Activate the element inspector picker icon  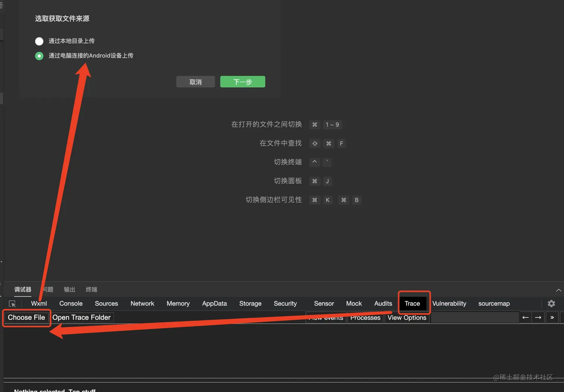click(12, 304)
